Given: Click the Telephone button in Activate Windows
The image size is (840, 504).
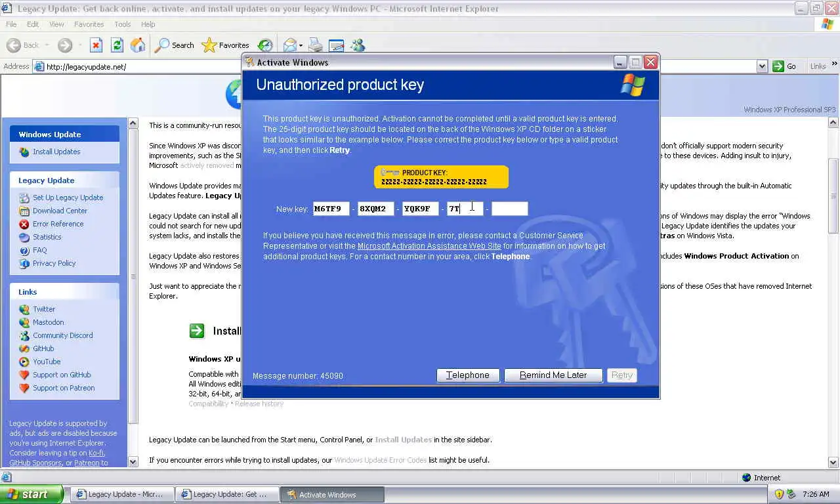Looking at the screenshot, I should [x=468, y=375].
